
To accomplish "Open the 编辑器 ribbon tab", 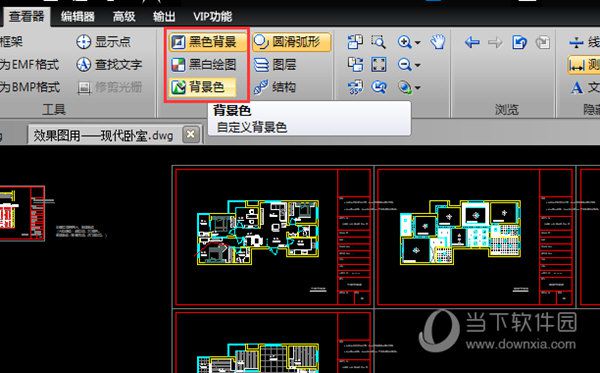I will click(77, 17).
